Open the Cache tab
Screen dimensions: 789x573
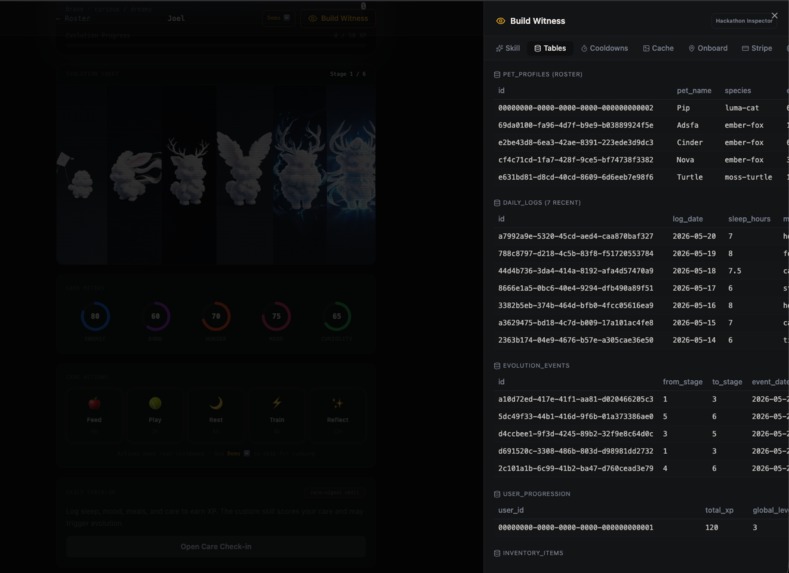coord(658,48)
